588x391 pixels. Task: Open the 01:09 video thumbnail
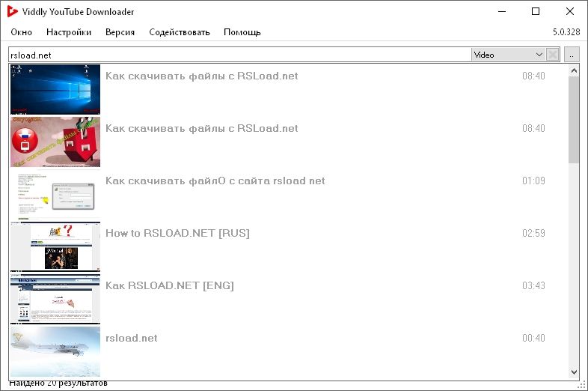click(55, 194)
